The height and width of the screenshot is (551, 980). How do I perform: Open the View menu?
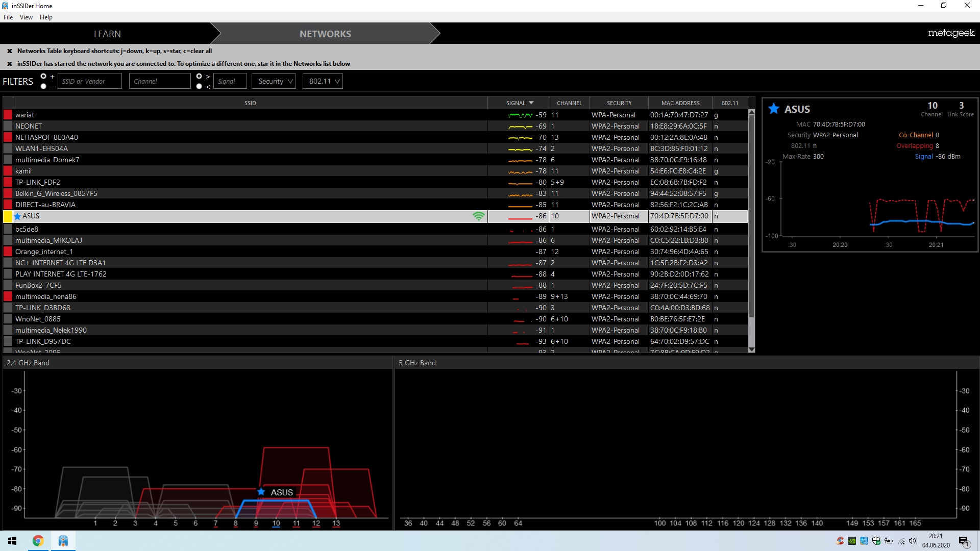26,17
